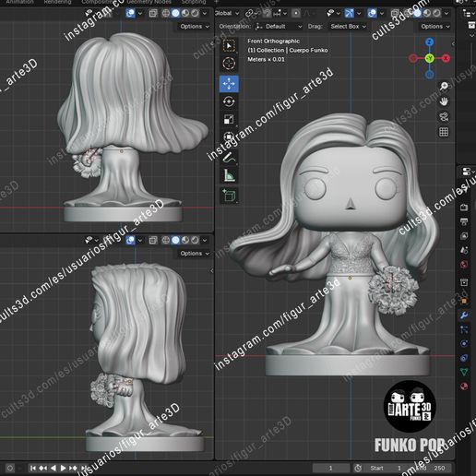Select the Annotate pencil tool
Screen dimensions: 476x476
coord(229,157)
